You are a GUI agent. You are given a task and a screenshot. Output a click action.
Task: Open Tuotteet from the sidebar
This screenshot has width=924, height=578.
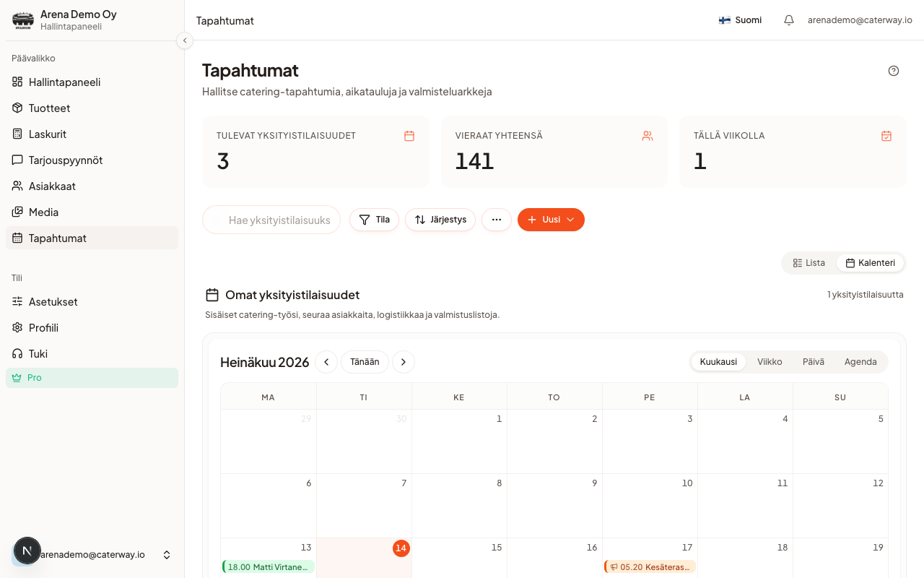point(92,108)
